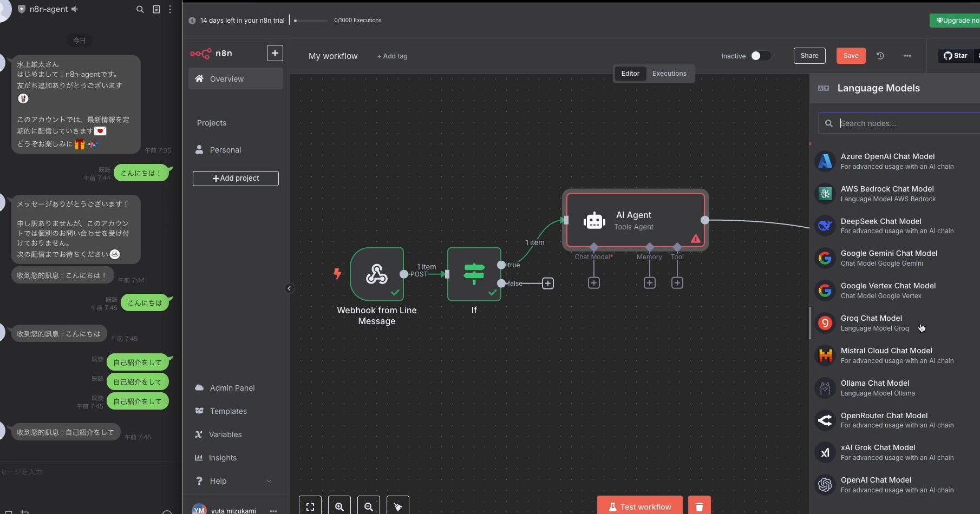Screen dimensions: 980x514
Task: Open Overview with home icon
Action: pyautogui.click(x=236, y=79)
